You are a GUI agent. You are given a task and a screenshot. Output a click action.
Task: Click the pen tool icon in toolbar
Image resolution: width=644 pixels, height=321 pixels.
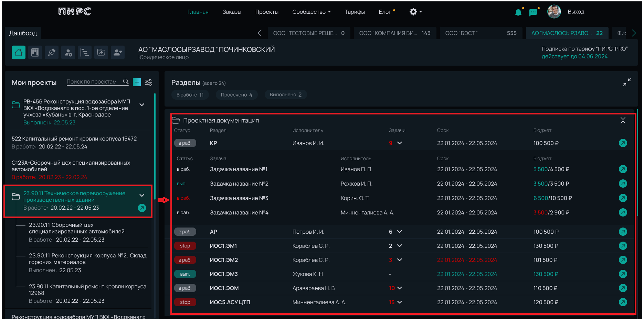(52, 53)
